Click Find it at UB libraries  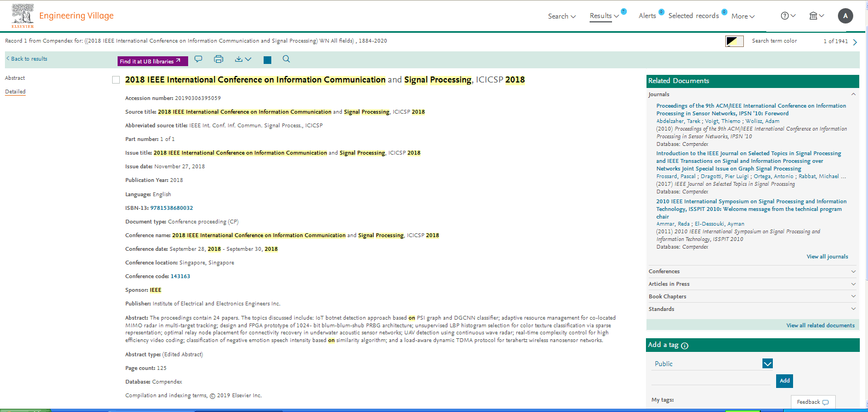(153, 61)
